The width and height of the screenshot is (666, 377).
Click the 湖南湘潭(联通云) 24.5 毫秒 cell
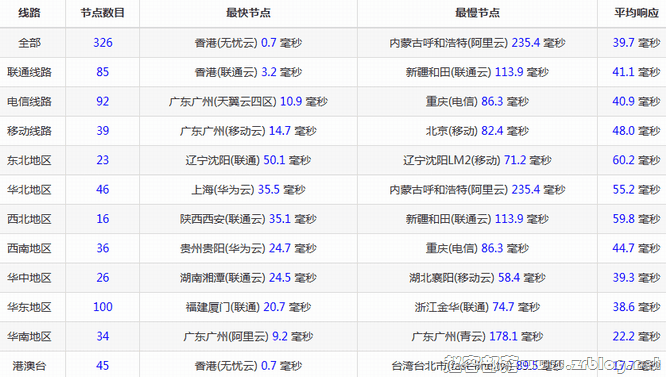point(248,278)
